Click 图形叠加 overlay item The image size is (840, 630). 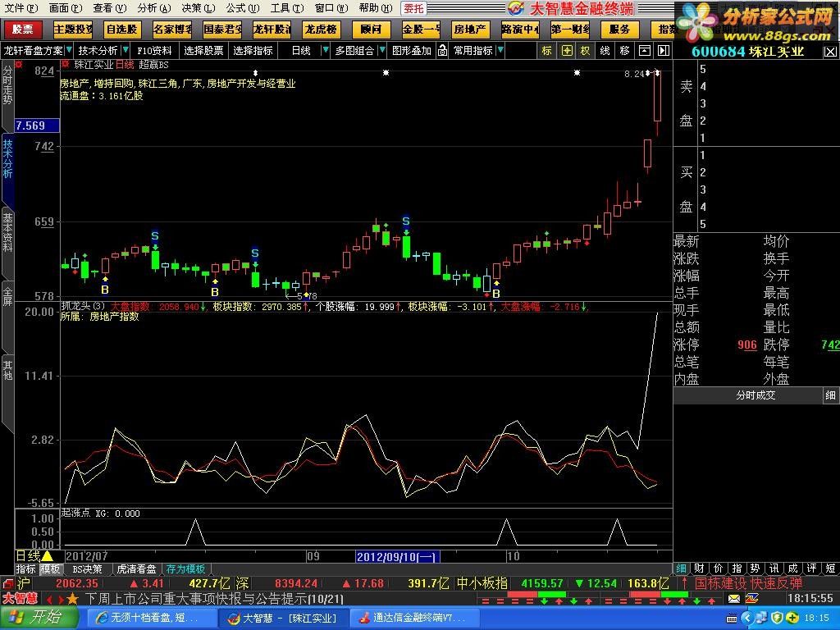[x=412, y=51]
